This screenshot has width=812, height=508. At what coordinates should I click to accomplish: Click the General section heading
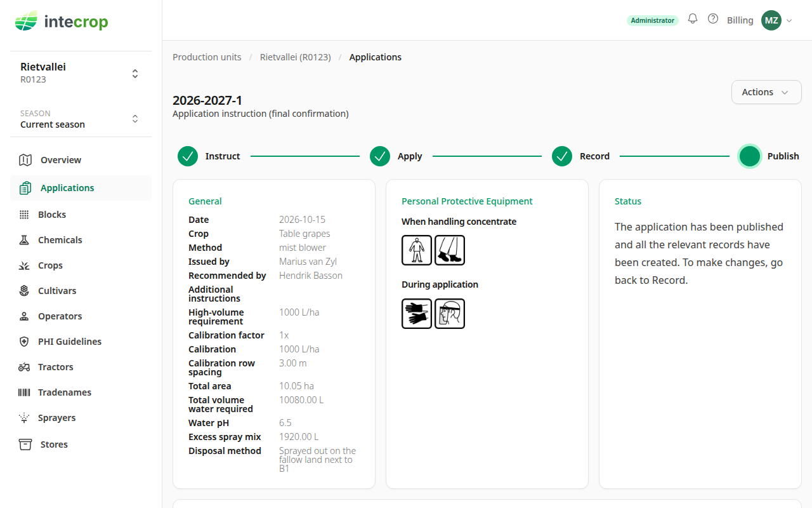coord(205,201)
